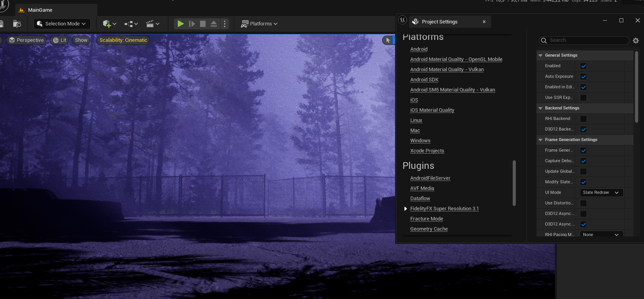
Task: Start Play In Editor with green play button
Action: pyautogui.click(x=181, y=24)
